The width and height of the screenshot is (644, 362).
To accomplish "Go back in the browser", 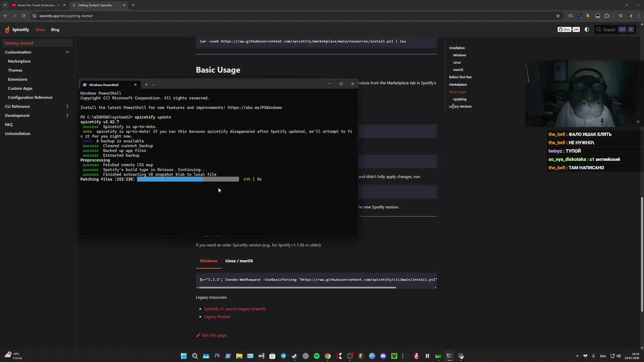I will click(x=6, y=16).
